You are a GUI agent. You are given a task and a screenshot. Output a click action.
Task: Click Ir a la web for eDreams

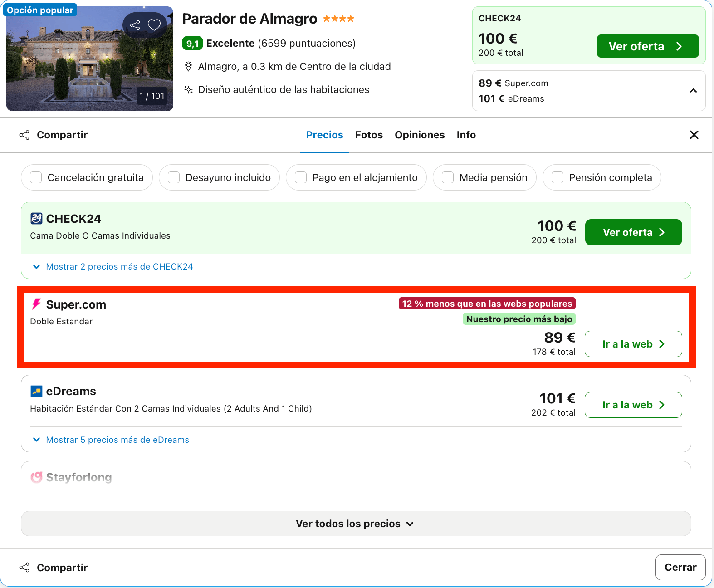634,405
